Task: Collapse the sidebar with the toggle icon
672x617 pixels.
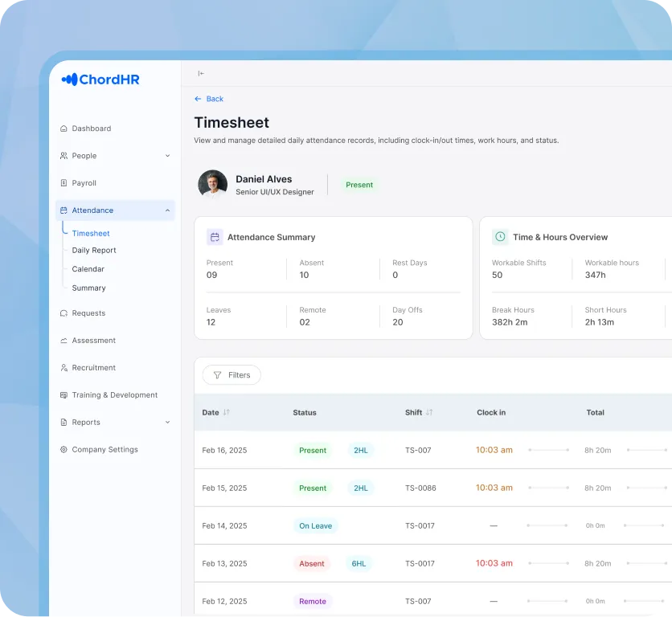Action: click(201, 73)
